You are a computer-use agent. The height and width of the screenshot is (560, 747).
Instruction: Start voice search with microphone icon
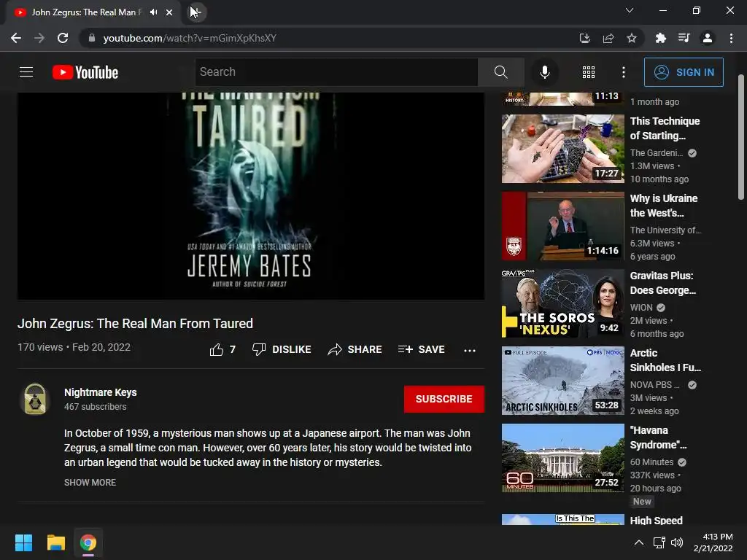point(544,72)
